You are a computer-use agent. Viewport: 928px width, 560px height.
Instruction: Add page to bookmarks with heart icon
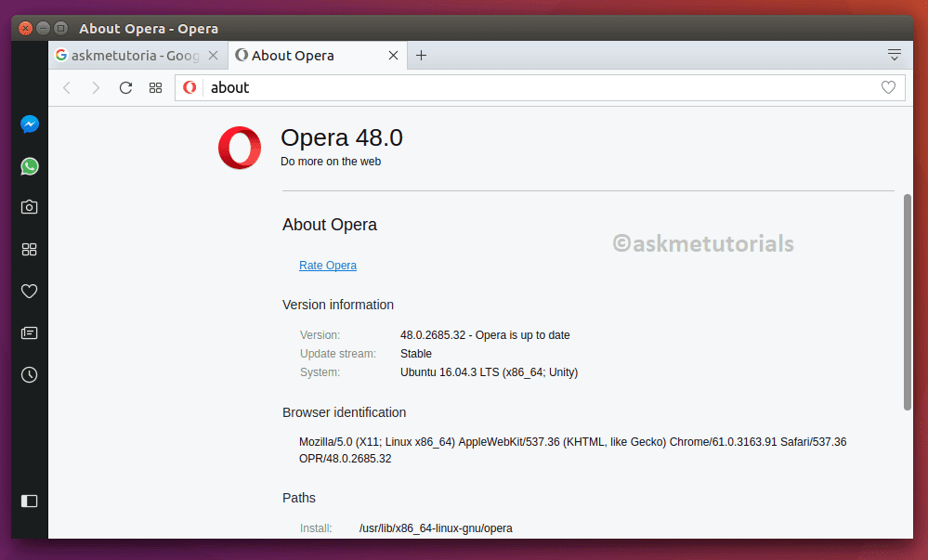888,87
